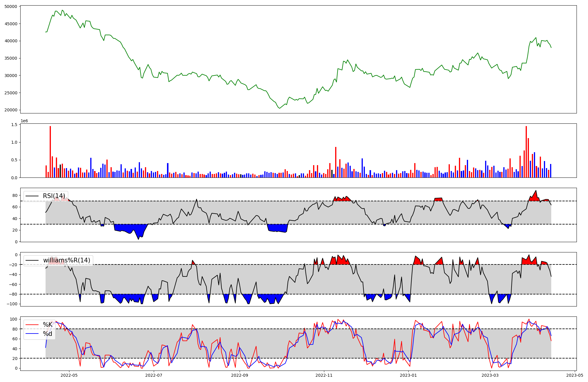This screenshot has width=588, height=382.
Task: Click the black RSI(14) legend line sample
Action: (32, 196)
